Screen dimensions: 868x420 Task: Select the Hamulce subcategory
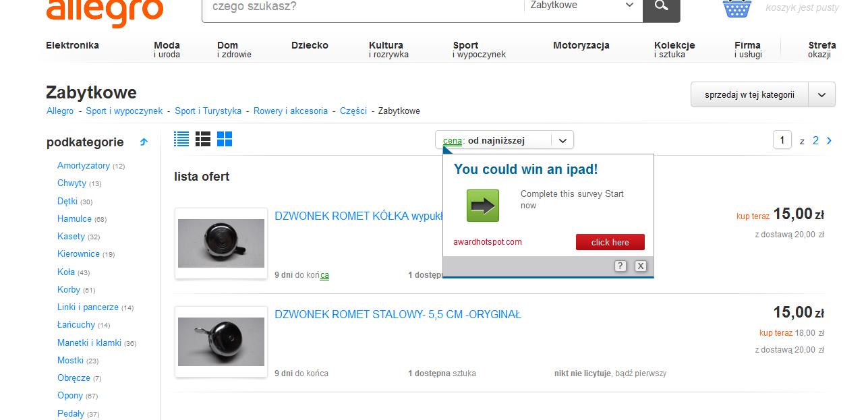(x=74, y=218)
